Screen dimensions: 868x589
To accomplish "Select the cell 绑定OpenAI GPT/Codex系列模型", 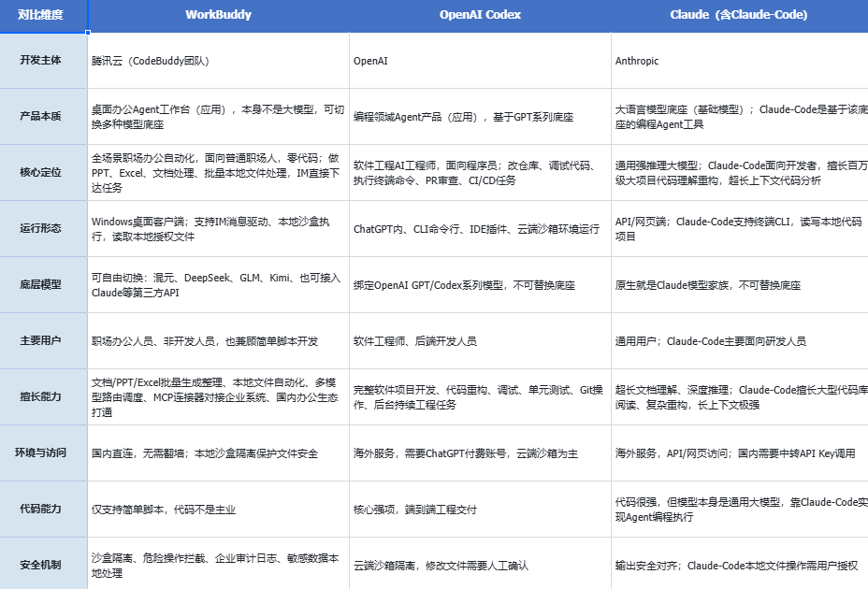I will (x=480, y=284).
